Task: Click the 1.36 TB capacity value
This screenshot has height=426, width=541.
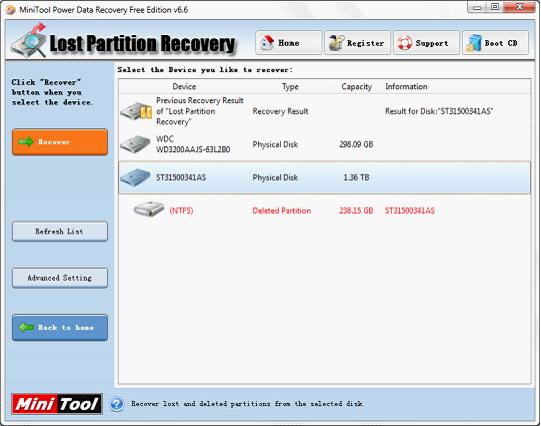Action: [356, 177]
